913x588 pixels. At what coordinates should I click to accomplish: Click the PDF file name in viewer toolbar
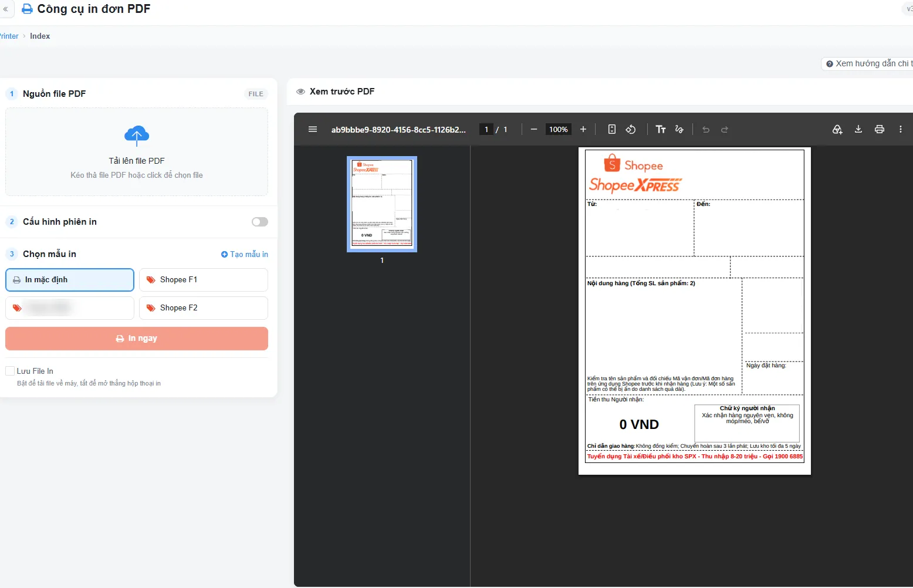pyautogui.click(x=398, y=130)
